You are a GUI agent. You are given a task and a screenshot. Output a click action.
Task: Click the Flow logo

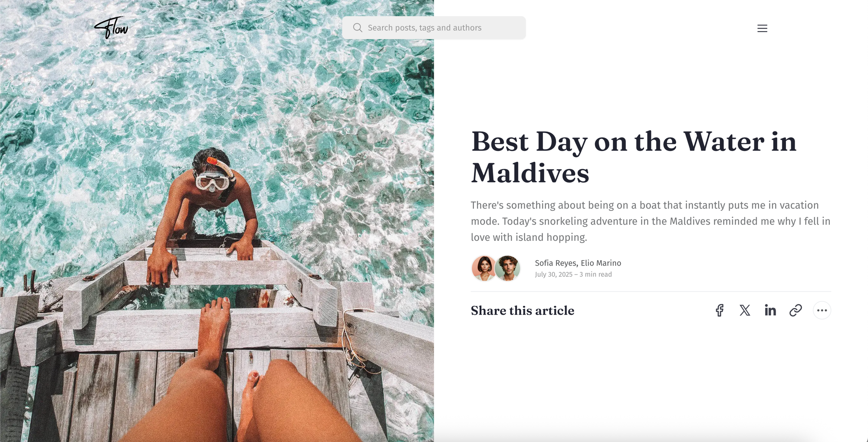tap(111, 28)
